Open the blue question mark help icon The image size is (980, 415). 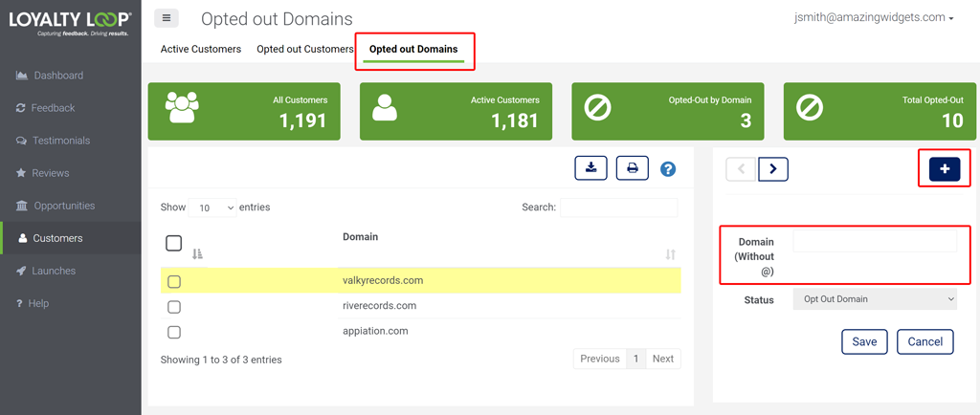coord(668,168)
